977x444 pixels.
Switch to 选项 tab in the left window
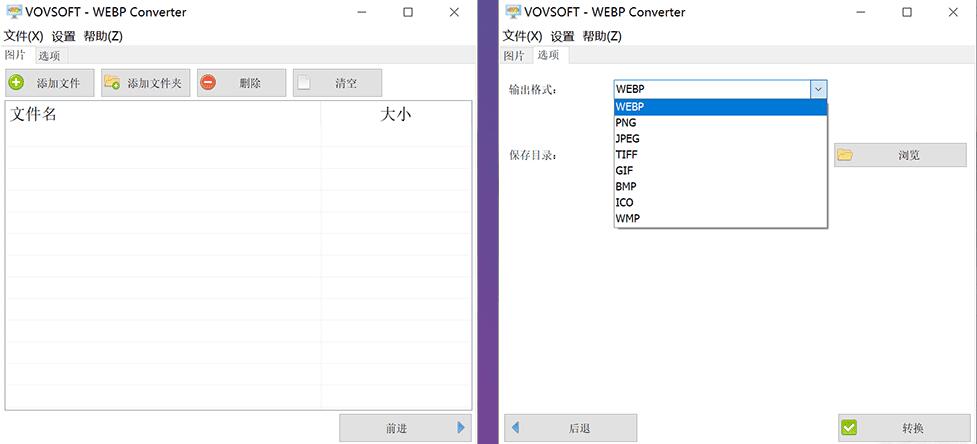pyautogui.click(x=49, y=56)
